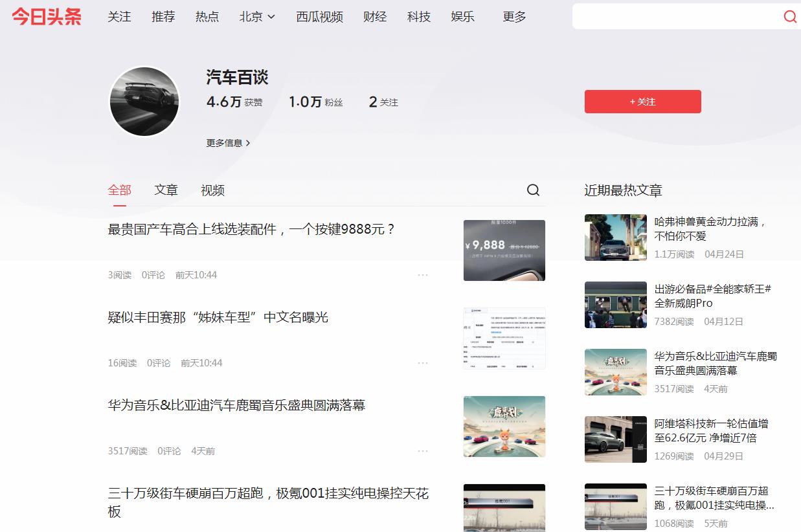The image size is (801, 532).
Task: Click the 3阅读 read count
Action: (120, 275)
